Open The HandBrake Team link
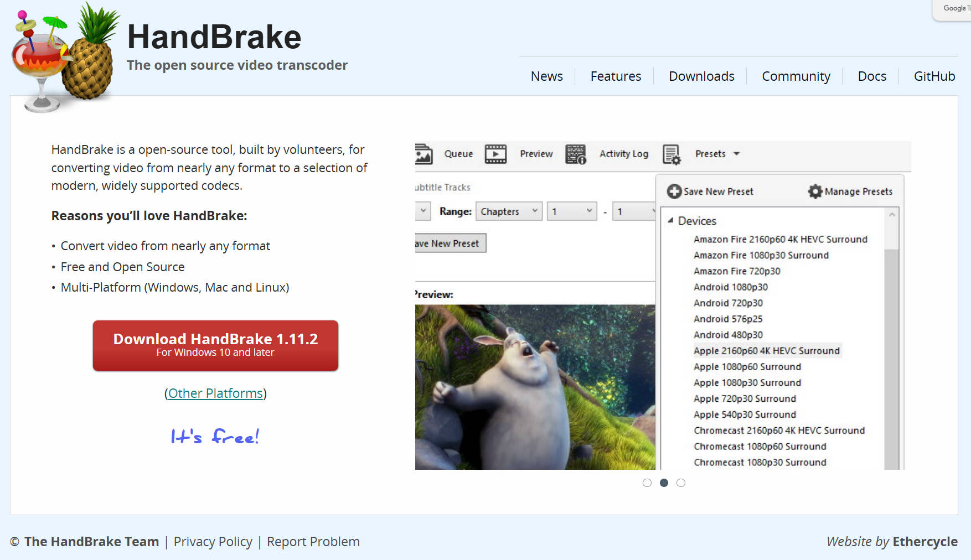Viewport: 971px width, 560px height. (91, 542)
